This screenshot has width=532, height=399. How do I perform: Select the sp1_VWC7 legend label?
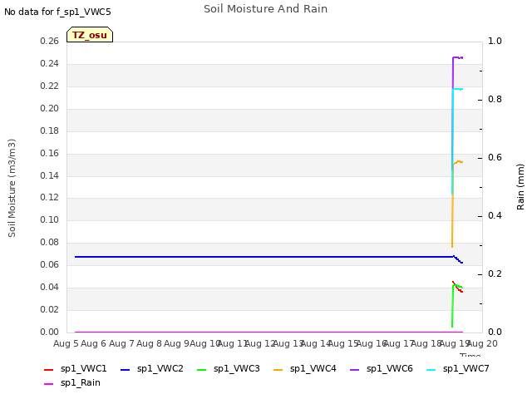[x=466, y=368]
